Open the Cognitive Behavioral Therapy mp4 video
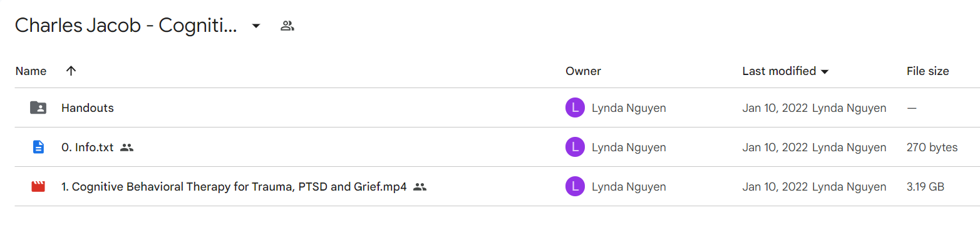The width and height of the screenshot is (980, 245). (x=234, y=186)
